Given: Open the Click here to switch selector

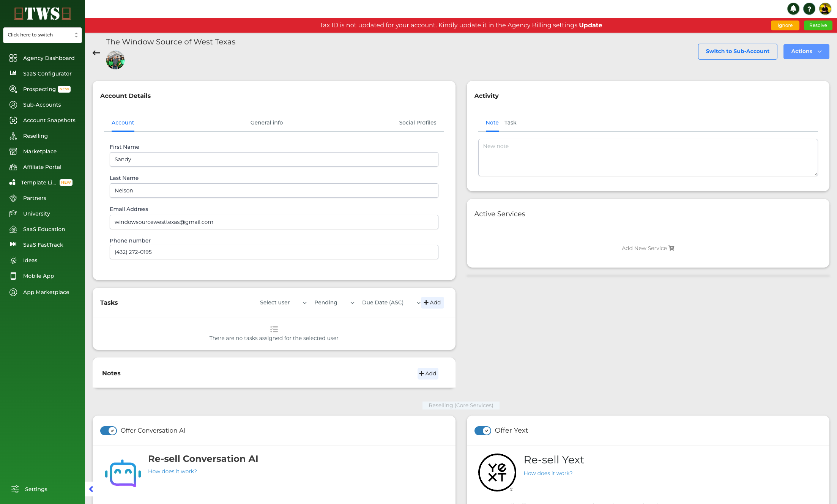Looking at the screenshot, I should [x=43, y=35].
